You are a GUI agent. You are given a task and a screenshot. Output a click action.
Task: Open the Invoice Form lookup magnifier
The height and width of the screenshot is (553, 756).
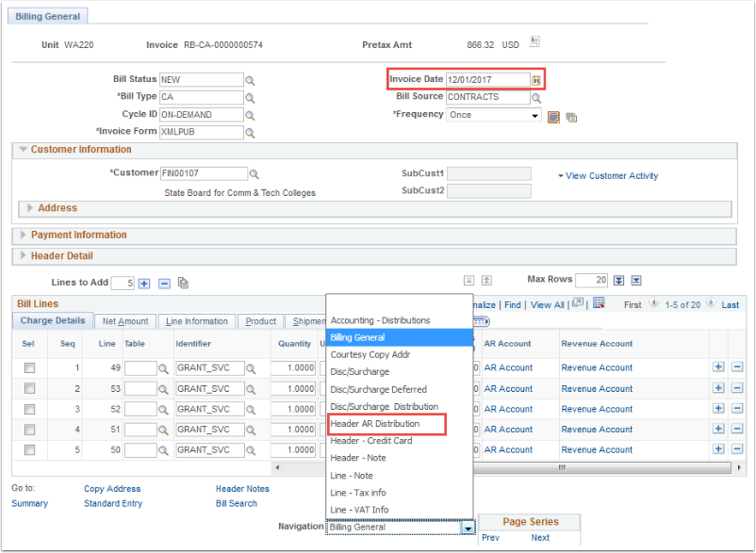coord(250,133)
